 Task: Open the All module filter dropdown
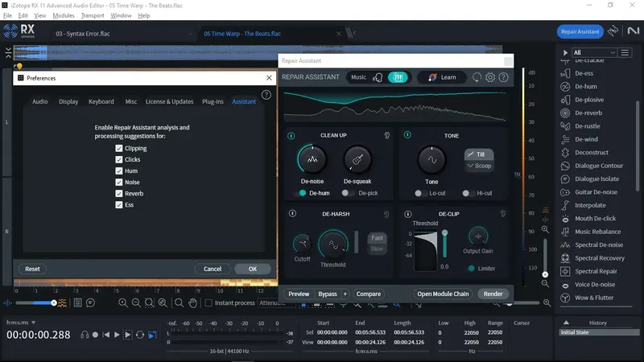pos(594,52)
